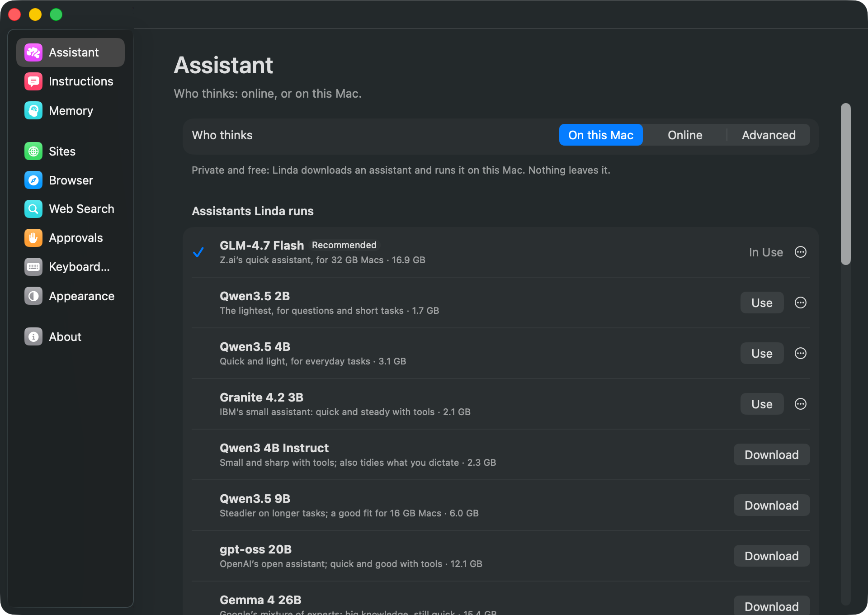Switch Who thinks to Online

(685, 135)
